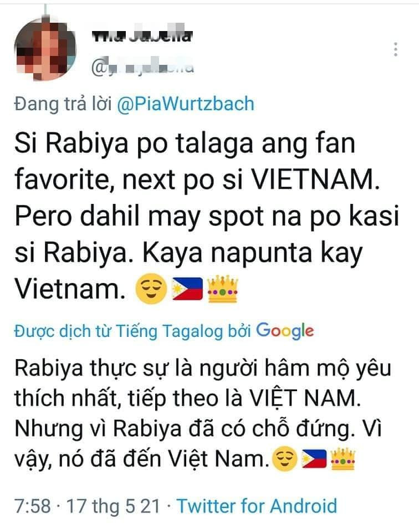Click the crown emoji in original tweet
Viewport: 419px width, 532px height.
(x=222, y=288)
